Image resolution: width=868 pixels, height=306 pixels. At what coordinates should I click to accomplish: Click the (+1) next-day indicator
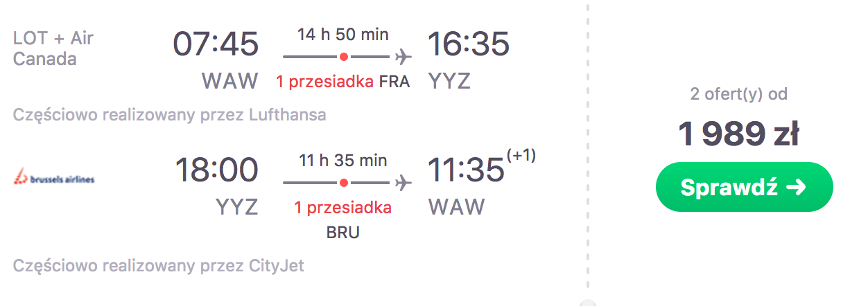[x=521, y=156]
